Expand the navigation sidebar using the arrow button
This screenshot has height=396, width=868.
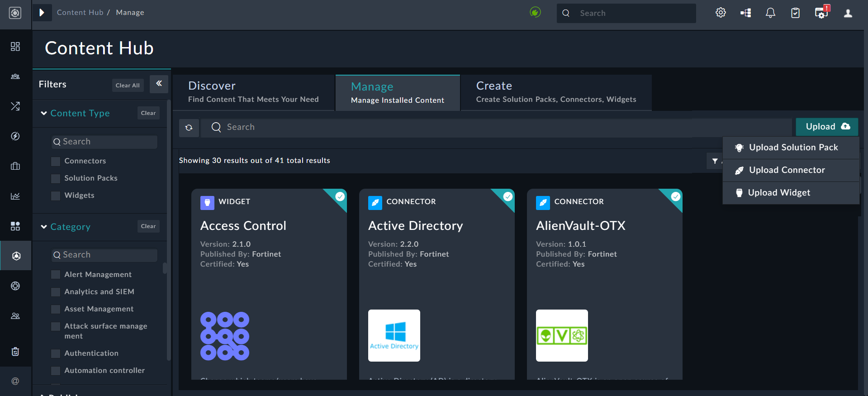[x=42, y=13]
